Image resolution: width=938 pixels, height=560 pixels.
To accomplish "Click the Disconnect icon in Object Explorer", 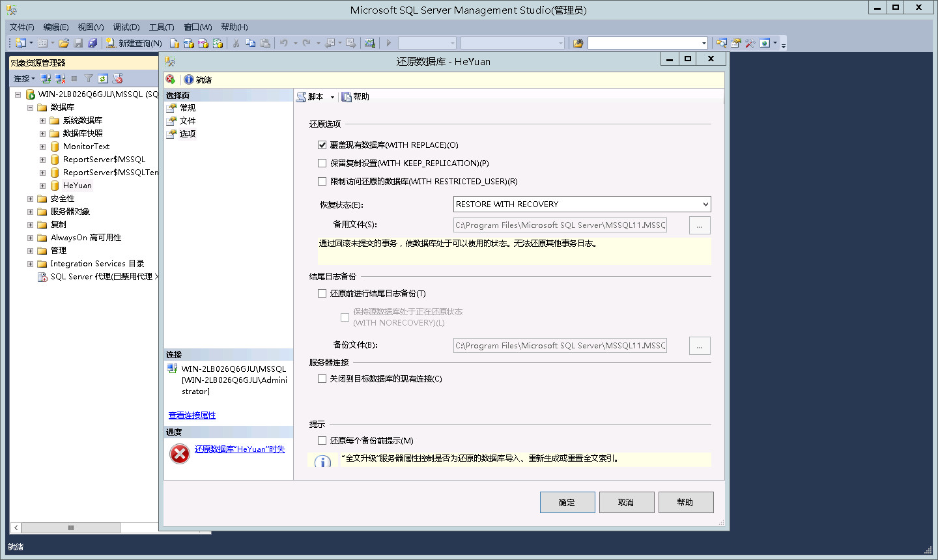I will coord(60,79).
